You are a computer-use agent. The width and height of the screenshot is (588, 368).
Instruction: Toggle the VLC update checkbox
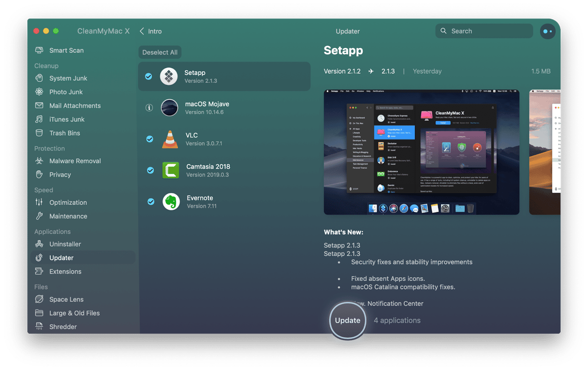[x=150, y=139]
